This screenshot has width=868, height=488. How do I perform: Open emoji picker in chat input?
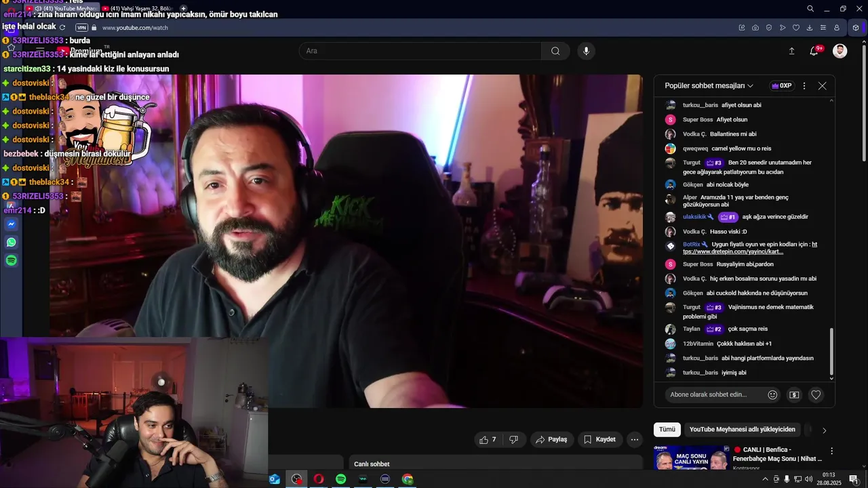(x=772, y=394)
